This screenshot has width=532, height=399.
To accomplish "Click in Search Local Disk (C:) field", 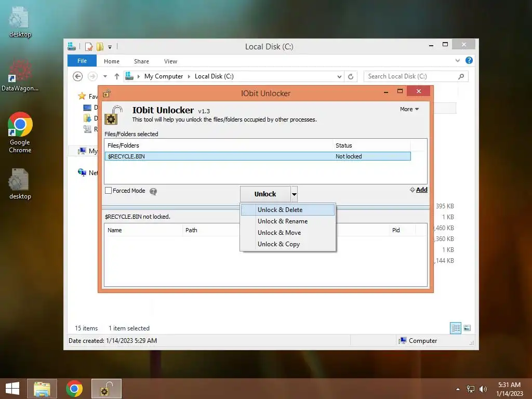I will tap(410, 76).
